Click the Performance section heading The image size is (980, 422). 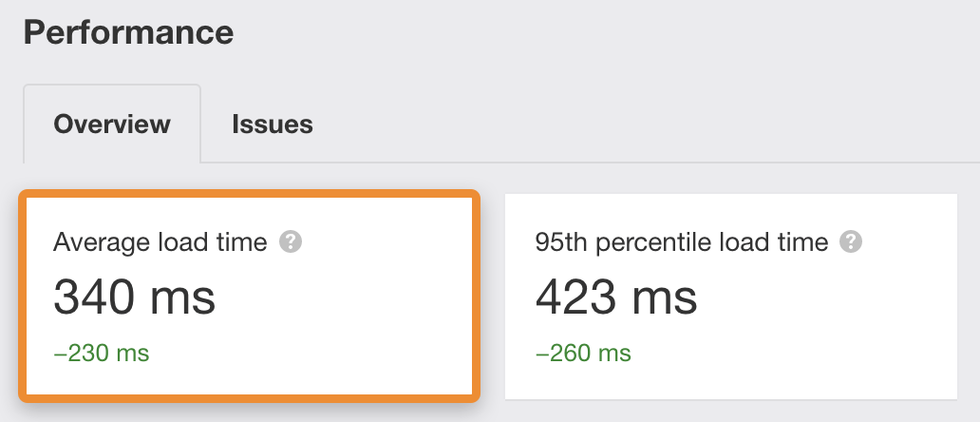point(128,32)
